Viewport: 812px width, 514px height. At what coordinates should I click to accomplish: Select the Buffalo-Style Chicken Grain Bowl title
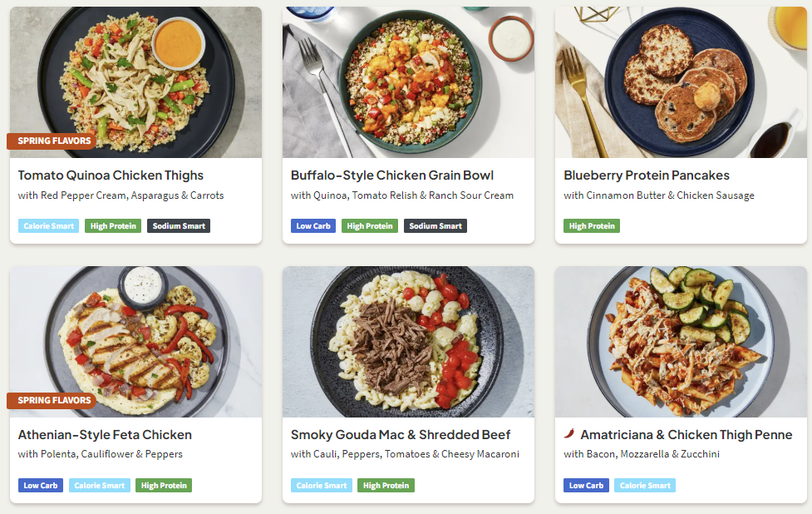(392, 175)
